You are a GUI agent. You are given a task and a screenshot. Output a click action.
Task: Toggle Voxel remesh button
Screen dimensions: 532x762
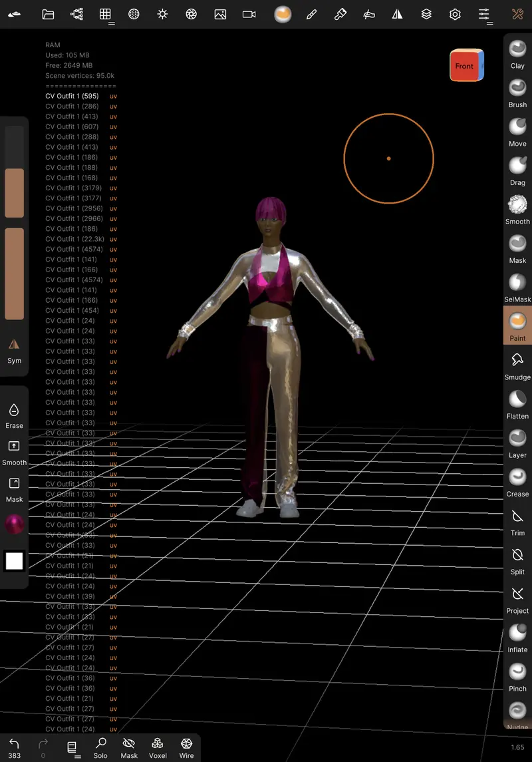[x=158, y=747]
